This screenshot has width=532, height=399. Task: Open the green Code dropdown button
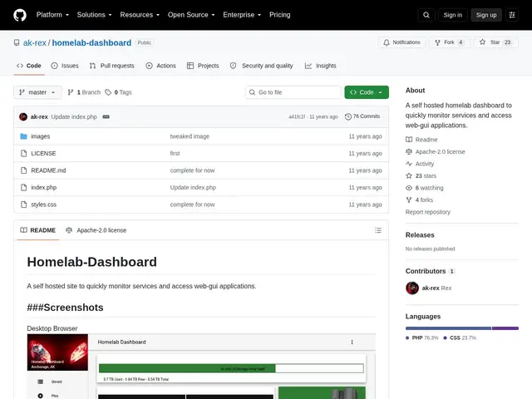(367, 92)
